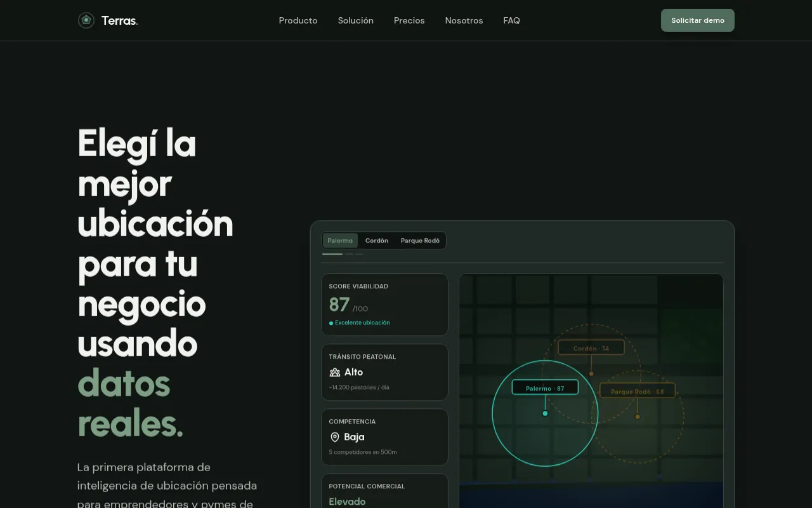This screenshot has width=812, height=508.
Task: Click the Competencia card title
Action: pos(352,422)
